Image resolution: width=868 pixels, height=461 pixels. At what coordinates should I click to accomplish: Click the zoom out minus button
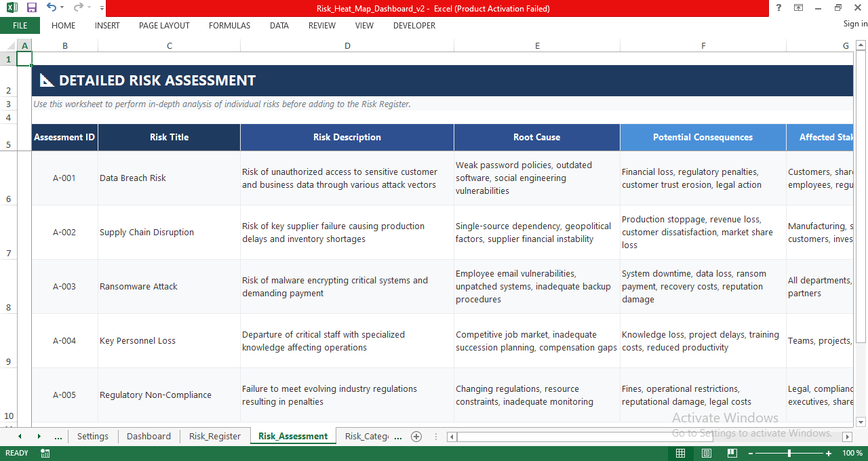tap(751, 453)
